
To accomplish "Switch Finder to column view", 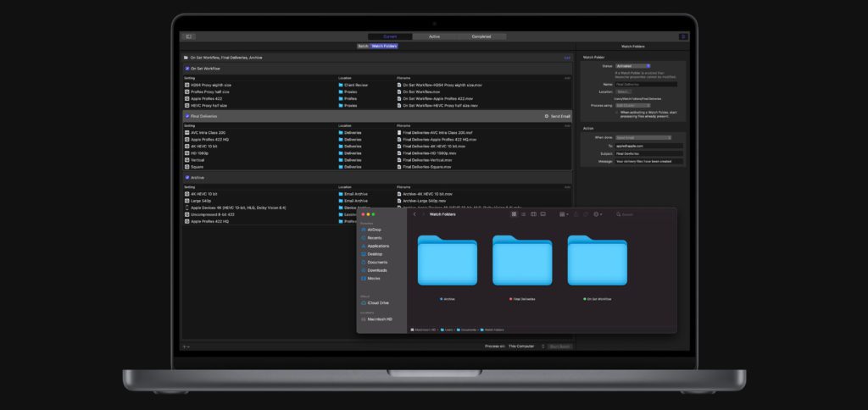I will [533, 214].
